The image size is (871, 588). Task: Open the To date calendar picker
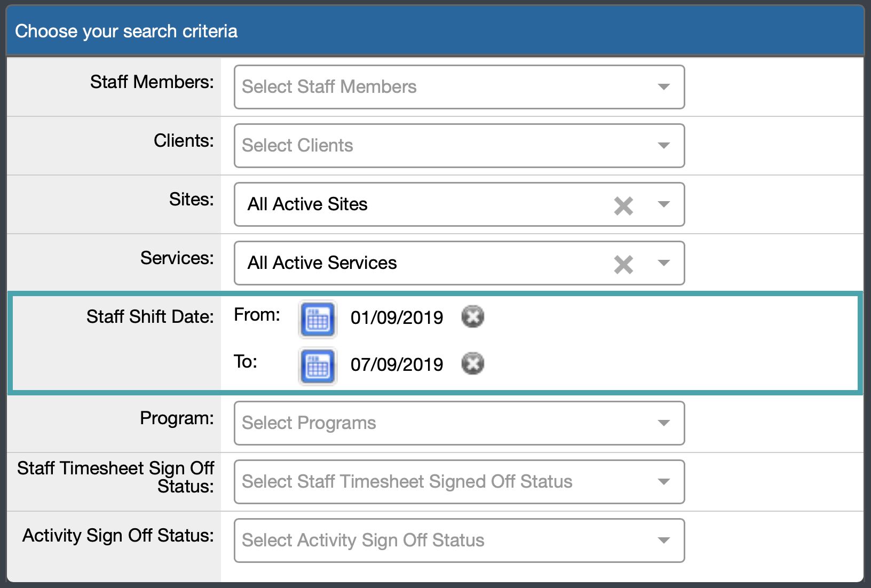tap(318, 366)
